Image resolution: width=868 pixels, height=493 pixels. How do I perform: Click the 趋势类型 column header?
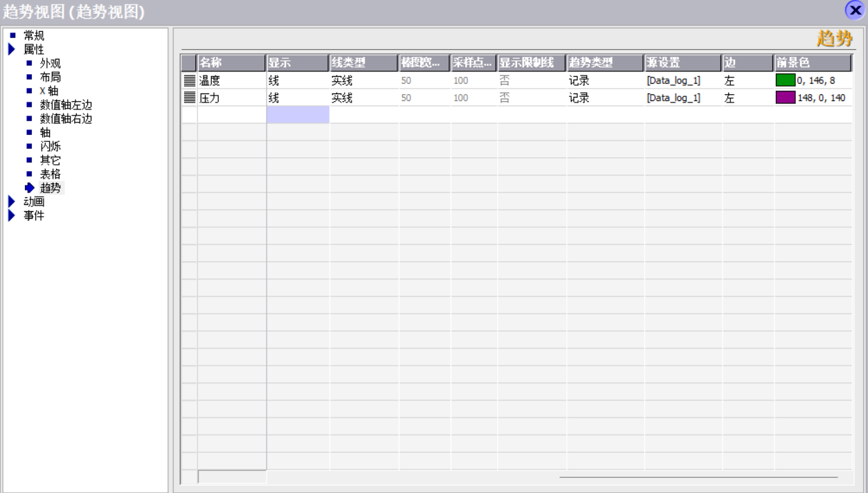click(x=605, y=63)
